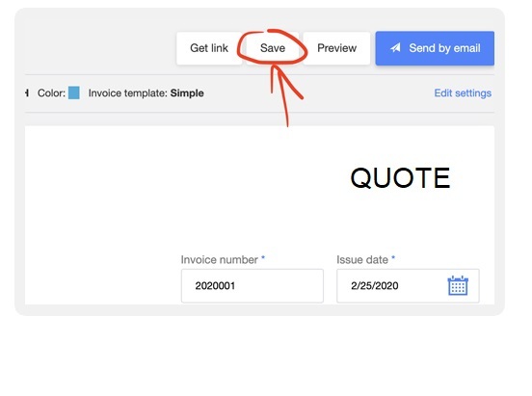The height and width of the screenshot is (396, 532).
Task: Save the quote with Save button
Action: coord(273,48)
